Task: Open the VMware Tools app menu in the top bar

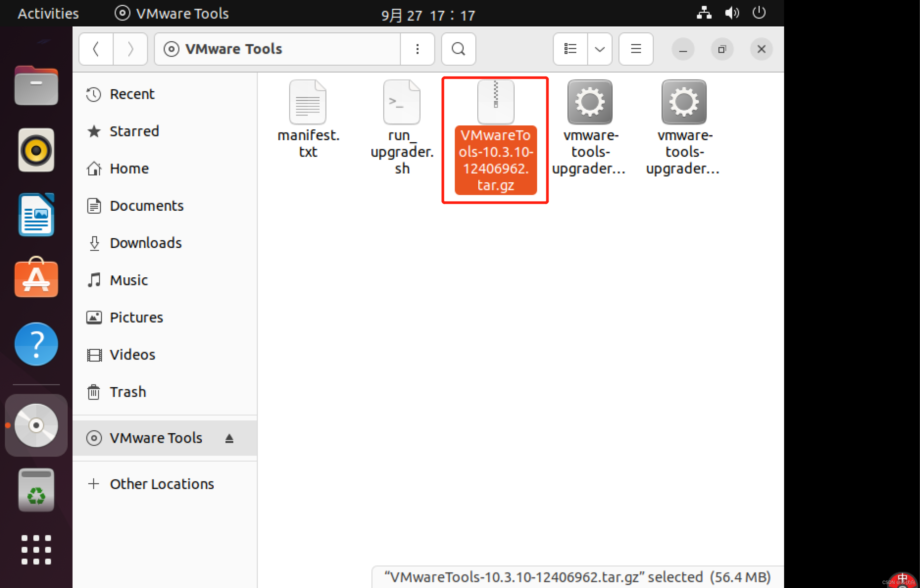Action: click(172, 14)
